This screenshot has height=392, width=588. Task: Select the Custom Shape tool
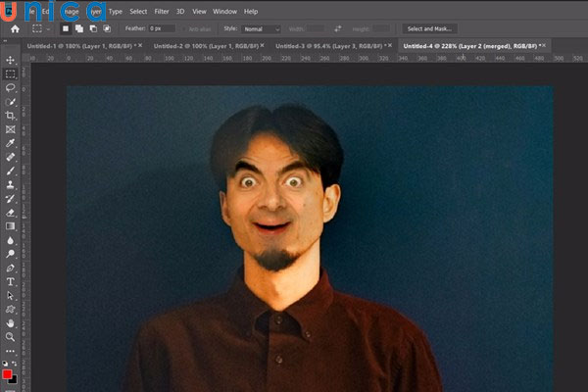pyautogui.click(x=10, y=310)
